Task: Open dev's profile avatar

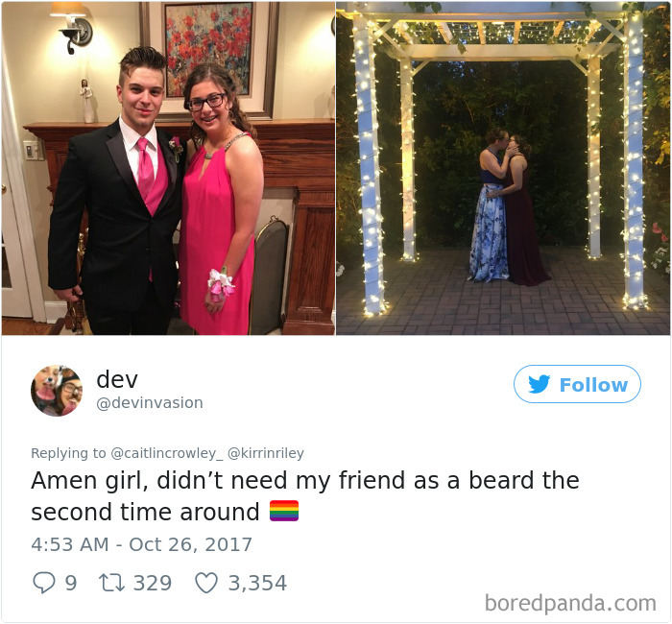Action: [x=57, y=391]
